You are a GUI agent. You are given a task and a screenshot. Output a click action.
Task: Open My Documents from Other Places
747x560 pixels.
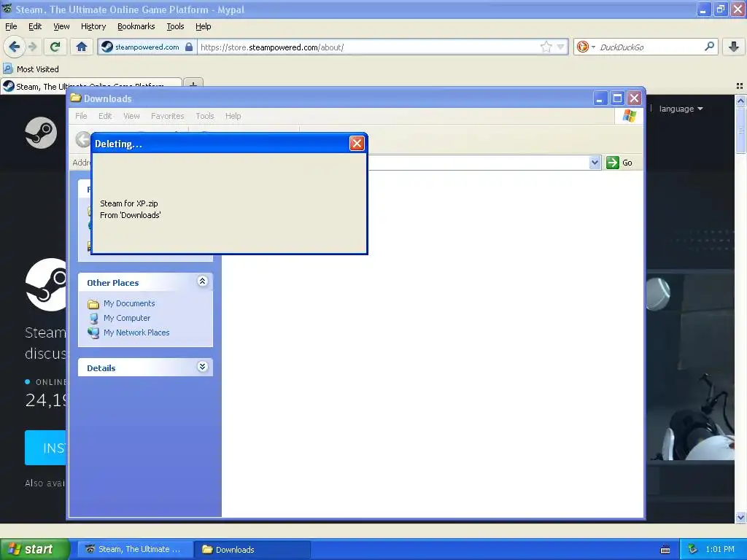point(129,303)
